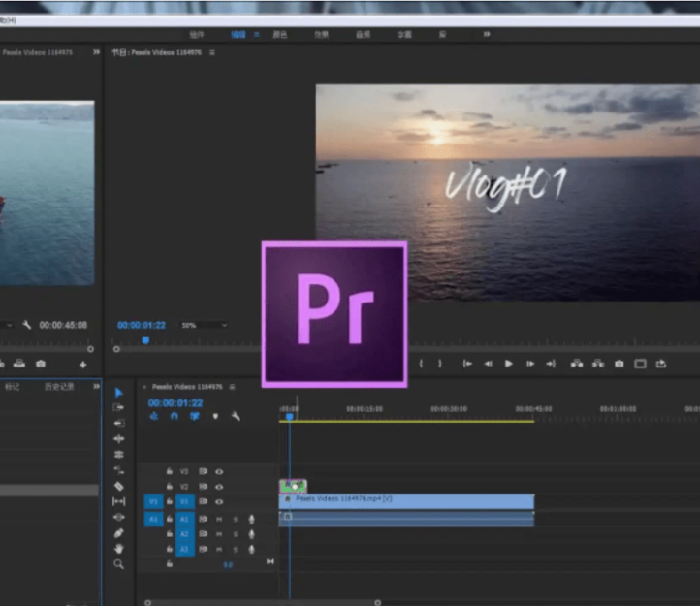The height and width of the screenshot is (606, 700).
Task: Select the green title clip on V2
Action: coord(293,486)
